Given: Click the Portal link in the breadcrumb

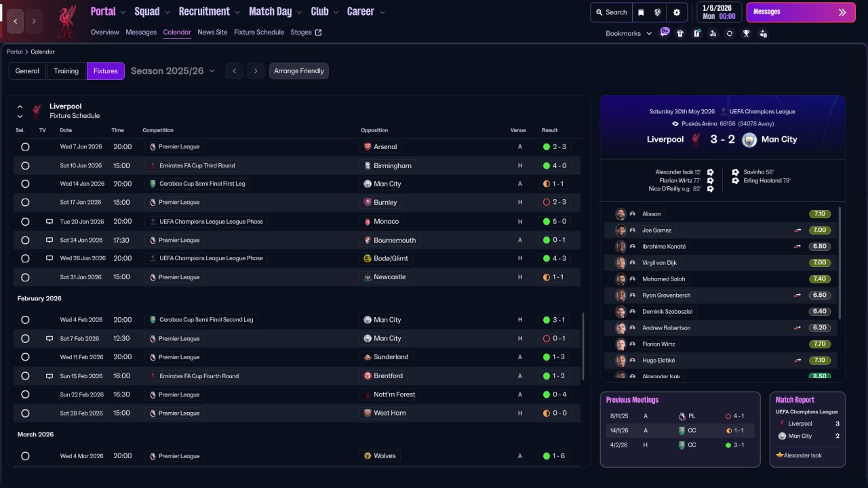Looking at the screenshot, I should tap(15, 52).
